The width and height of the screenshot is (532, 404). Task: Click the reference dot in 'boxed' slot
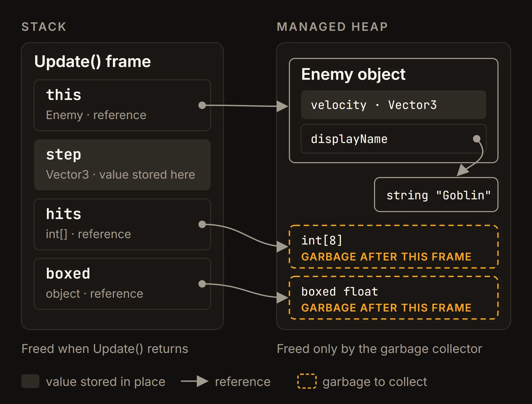[x=202, y=284]
